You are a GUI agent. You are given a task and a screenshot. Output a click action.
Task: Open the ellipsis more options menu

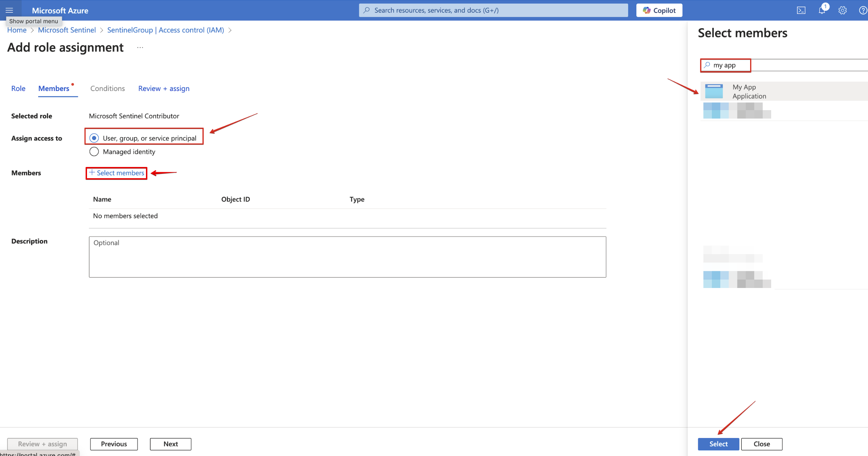(140, 48)
